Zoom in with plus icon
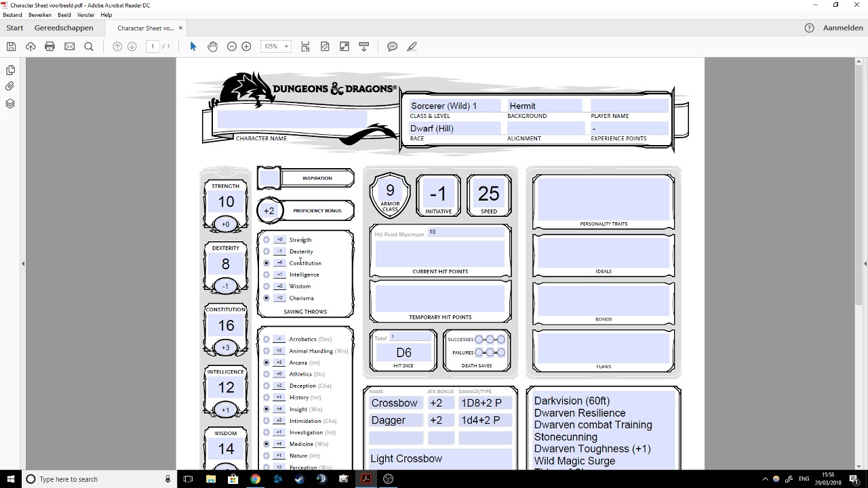868x488 pixels. (247, 46)
